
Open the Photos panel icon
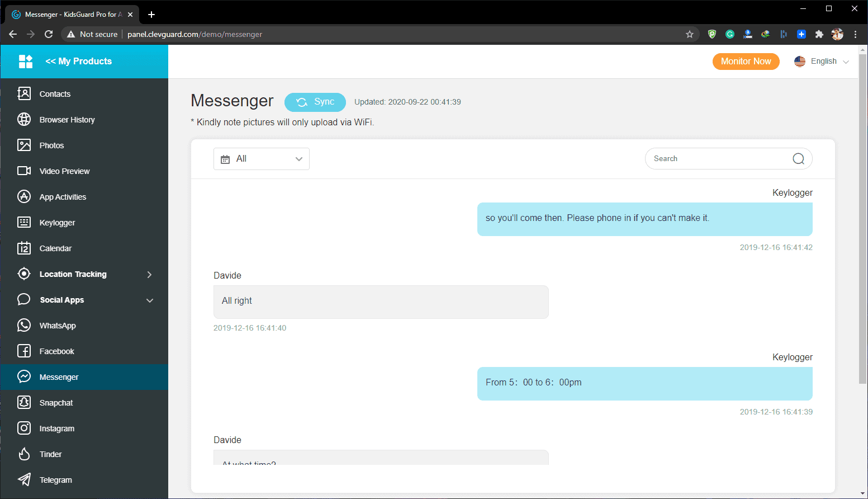[25, 145]
